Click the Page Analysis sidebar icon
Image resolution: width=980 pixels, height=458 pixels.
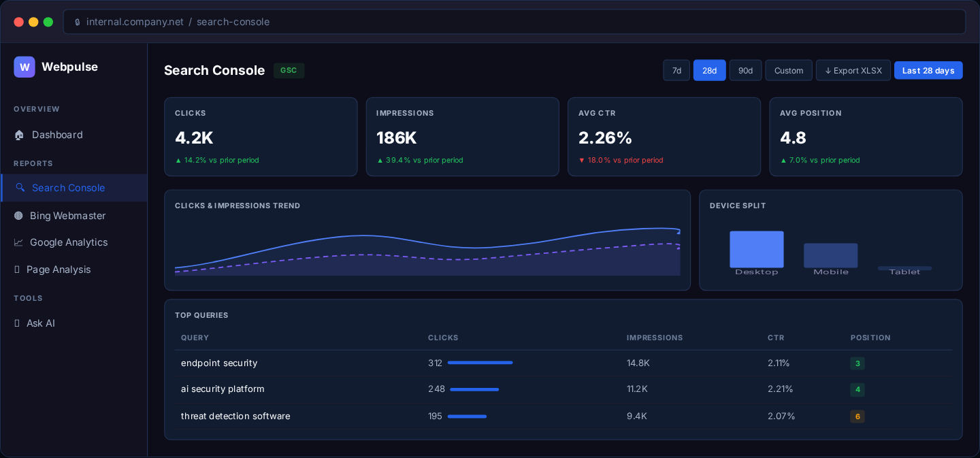coord(17,269)
